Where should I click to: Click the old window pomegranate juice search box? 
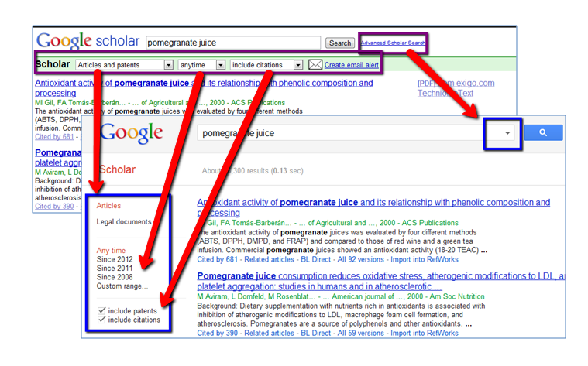pyautogui.click(x=233, y=43)
